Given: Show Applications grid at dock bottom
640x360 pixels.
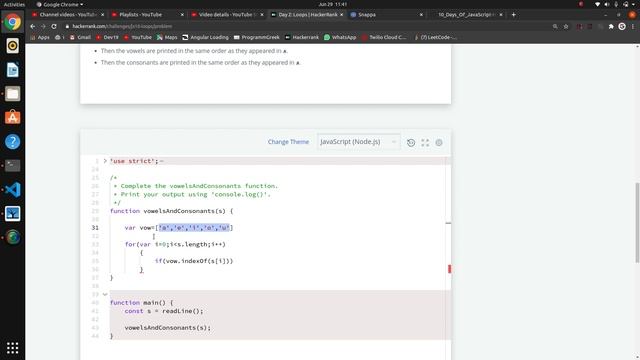Looking at the screenshot, I should click(x=12, y=348).
